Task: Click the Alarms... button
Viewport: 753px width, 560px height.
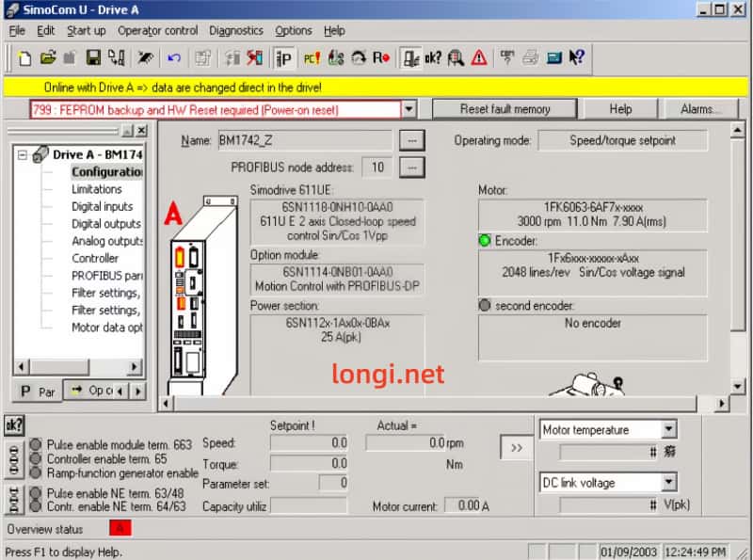Action: (x=700, y=109)
